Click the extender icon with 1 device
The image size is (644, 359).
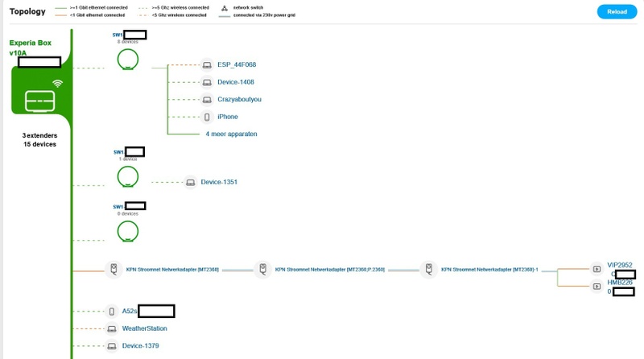coord(127,175)
